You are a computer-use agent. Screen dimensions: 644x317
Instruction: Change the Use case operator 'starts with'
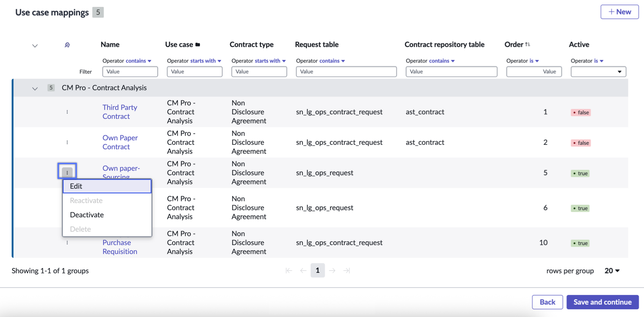coord(206,61)
